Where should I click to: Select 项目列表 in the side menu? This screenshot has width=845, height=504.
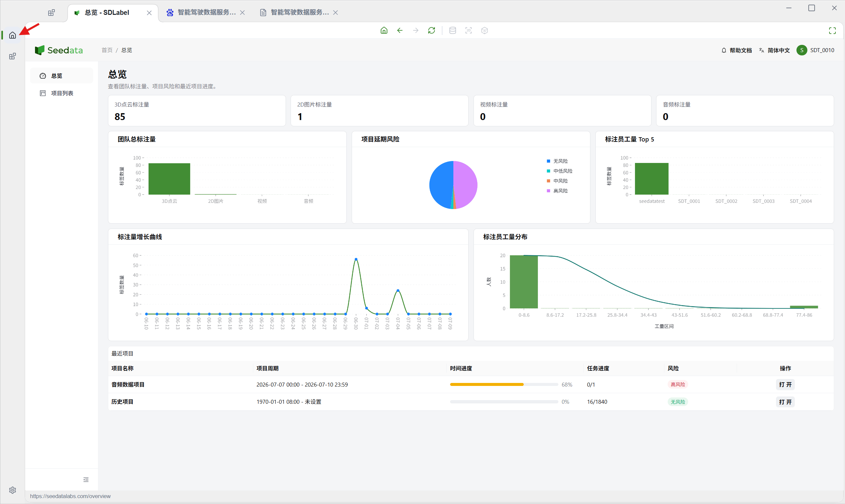61,93
